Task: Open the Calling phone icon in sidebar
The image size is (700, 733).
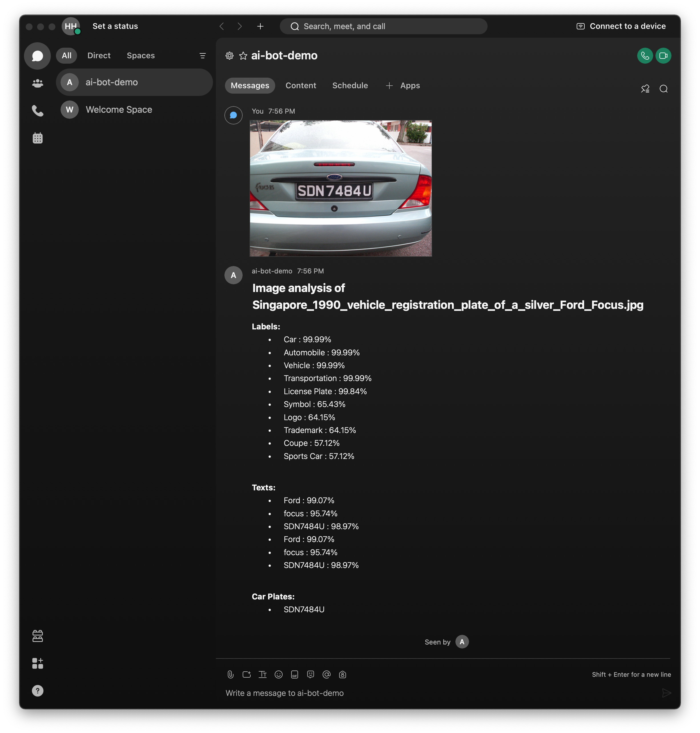Action: pyautogui.click(x=37, y=111)
